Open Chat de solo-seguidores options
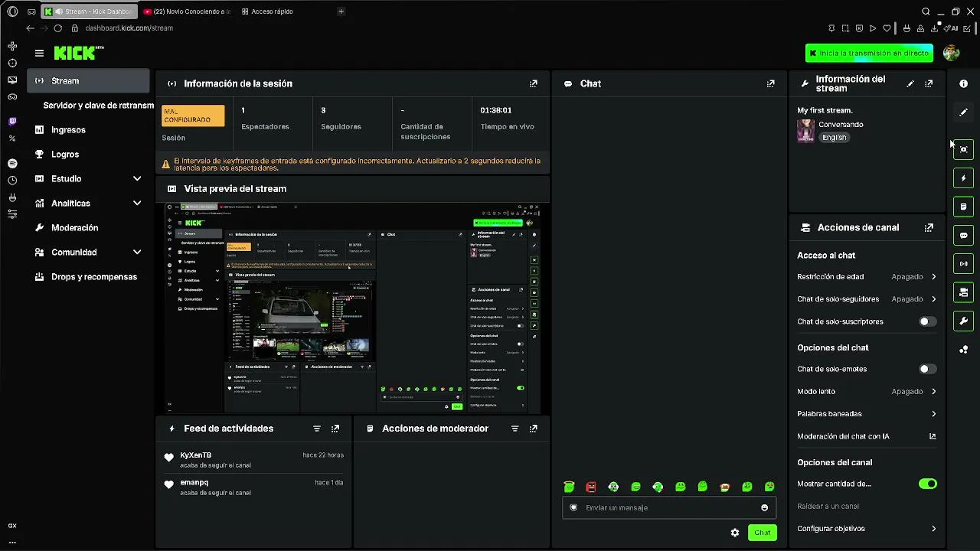 pos(867,298)
